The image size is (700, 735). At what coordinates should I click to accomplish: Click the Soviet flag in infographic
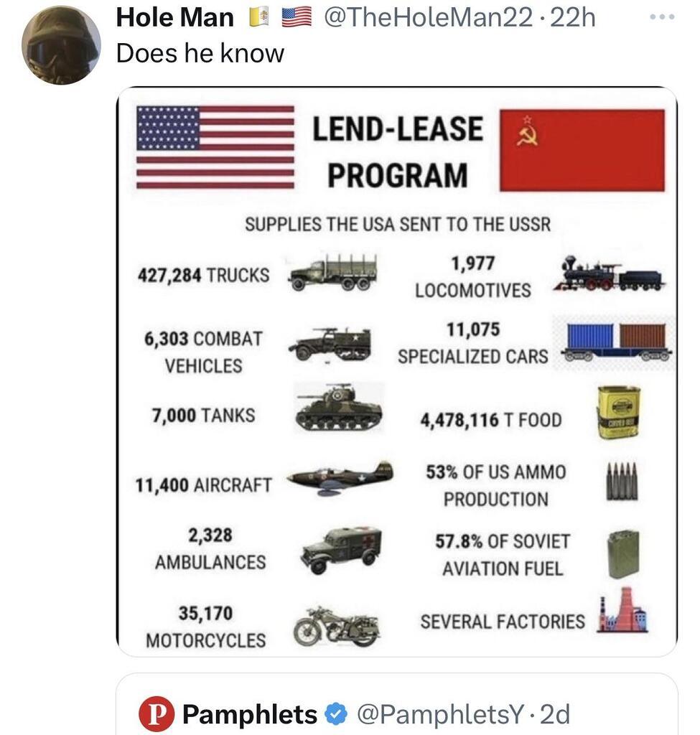(582, 150)
